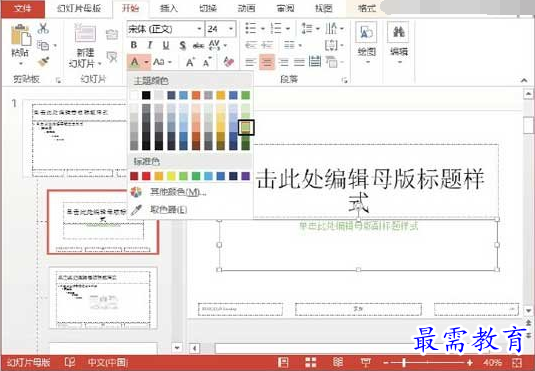Click Decrease List Level icon
Image resolution: width=535 pixels, height=371 pixels.
click(x=251, y=45)
